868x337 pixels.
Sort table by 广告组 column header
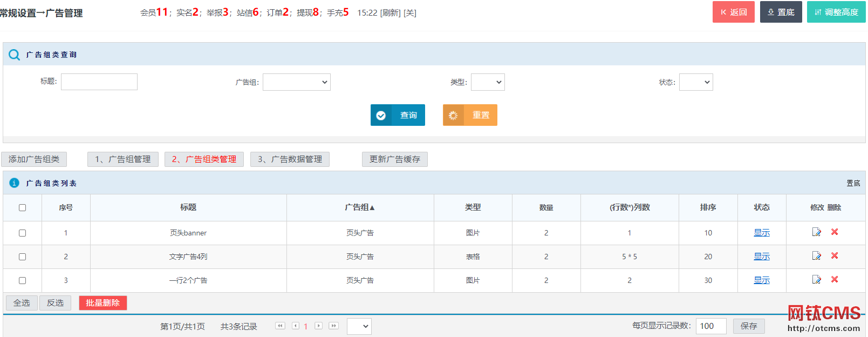coord(360,207)
